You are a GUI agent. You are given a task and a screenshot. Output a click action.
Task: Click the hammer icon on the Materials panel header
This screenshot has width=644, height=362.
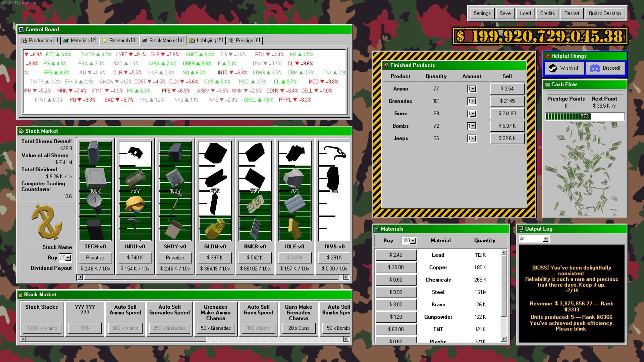pos(377,229)
